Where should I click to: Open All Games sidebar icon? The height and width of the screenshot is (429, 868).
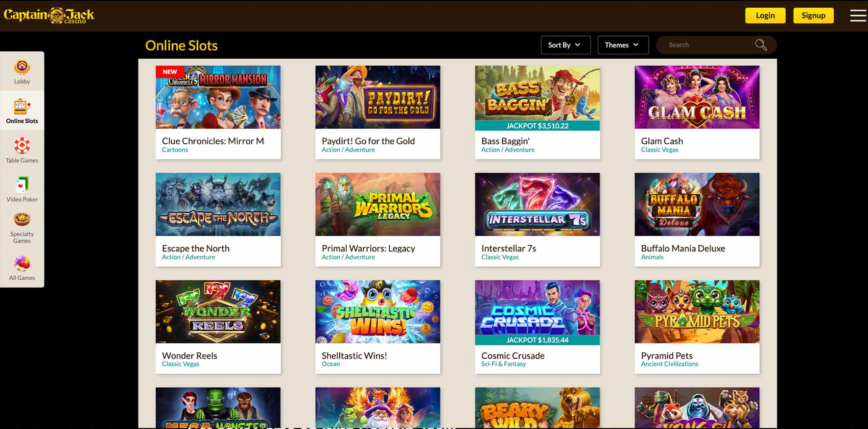click(x=22, y=263)
